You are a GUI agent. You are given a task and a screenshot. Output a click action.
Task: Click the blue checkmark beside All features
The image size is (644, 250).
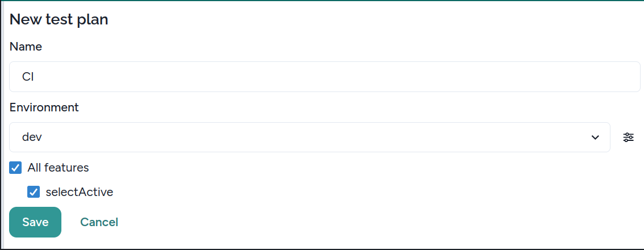pos(16,168)
